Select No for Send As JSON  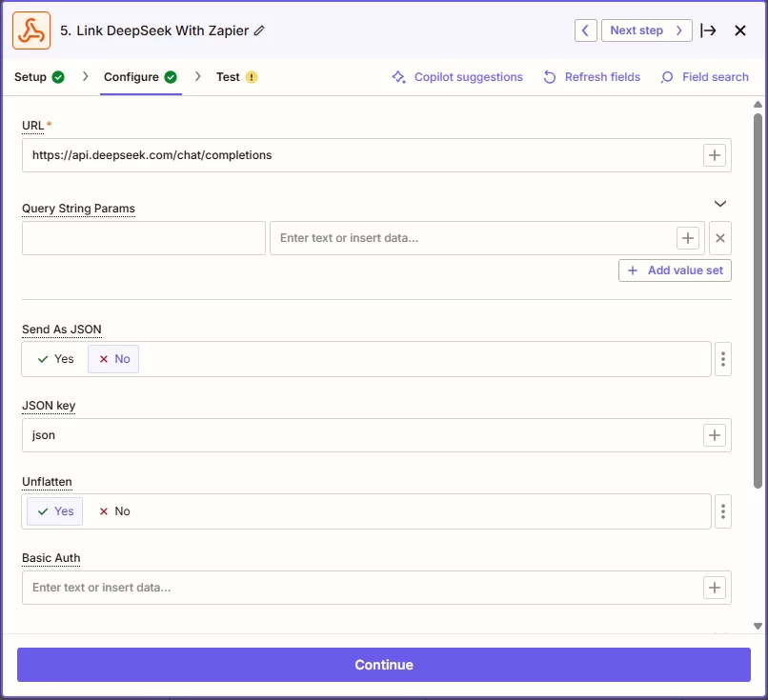point(113,359)
